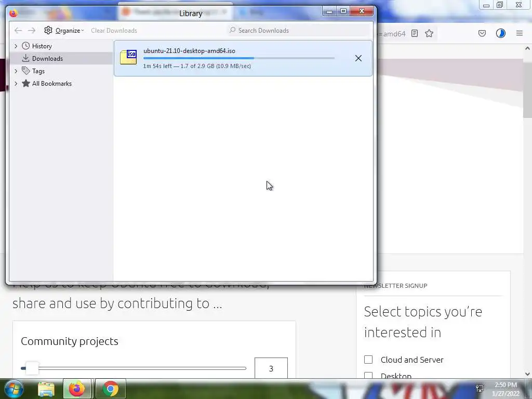The image size is (532, 399).
Task: Cancel the ubuntu ISO download
Action: point(358,58)
